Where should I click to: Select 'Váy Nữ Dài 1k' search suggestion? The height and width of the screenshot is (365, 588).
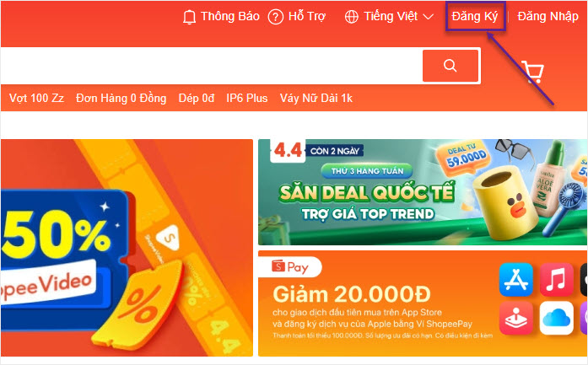(x=316, y=98)
